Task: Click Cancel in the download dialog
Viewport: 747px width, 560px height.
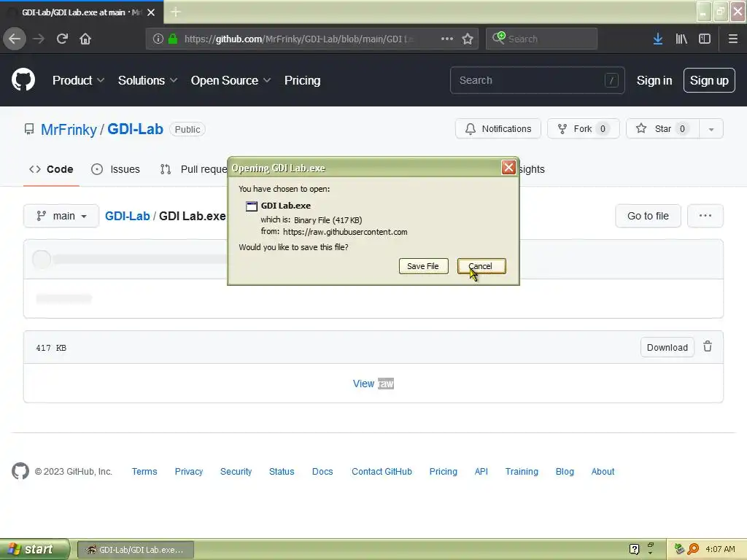Action: pos(481,266)
